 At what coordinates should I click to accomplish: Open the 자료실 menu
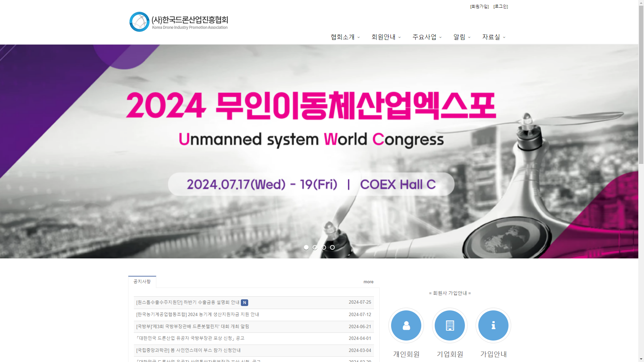[493, 37]
